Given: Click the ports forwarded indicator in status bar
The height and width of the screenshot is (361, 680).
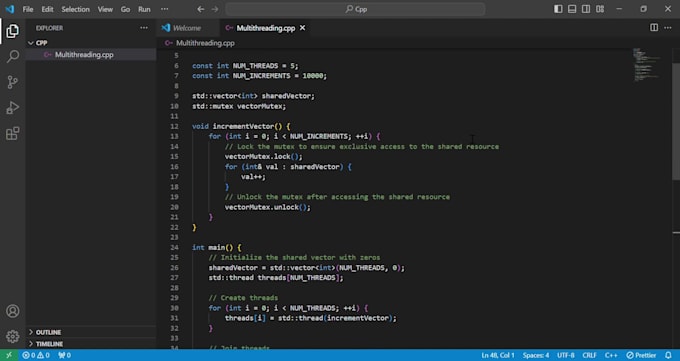Looking at the screenshot, I should [x=64, y=355].
